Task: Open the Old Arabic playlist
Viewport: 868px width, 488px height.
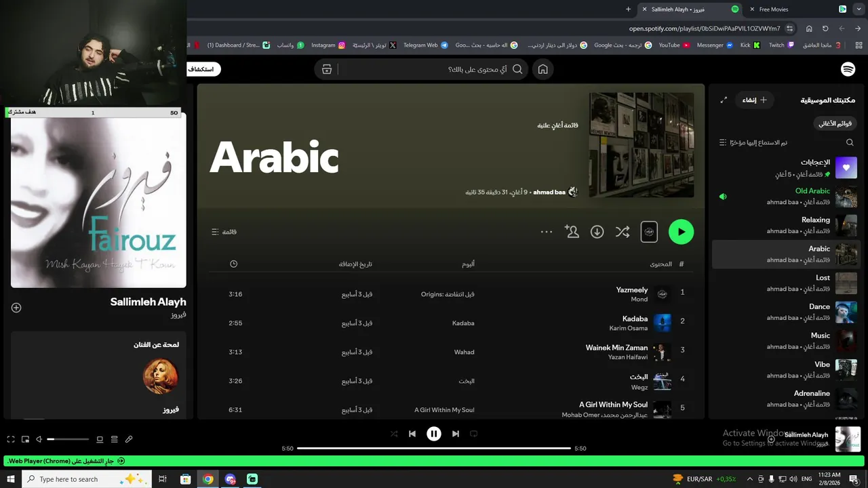Action: click(x=785, y=197)
